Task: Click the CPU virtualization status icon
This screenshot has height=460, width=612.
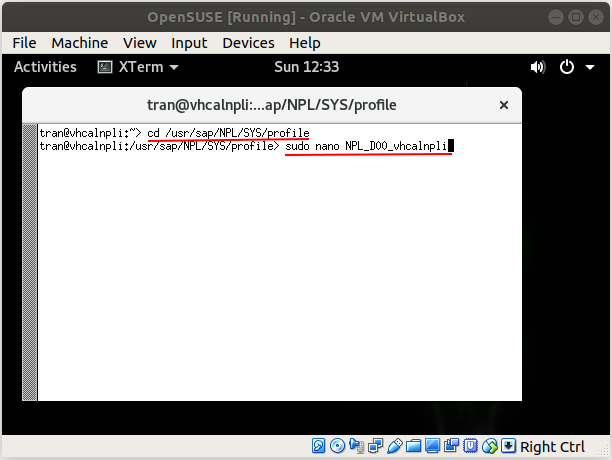Action: point(470,446)
